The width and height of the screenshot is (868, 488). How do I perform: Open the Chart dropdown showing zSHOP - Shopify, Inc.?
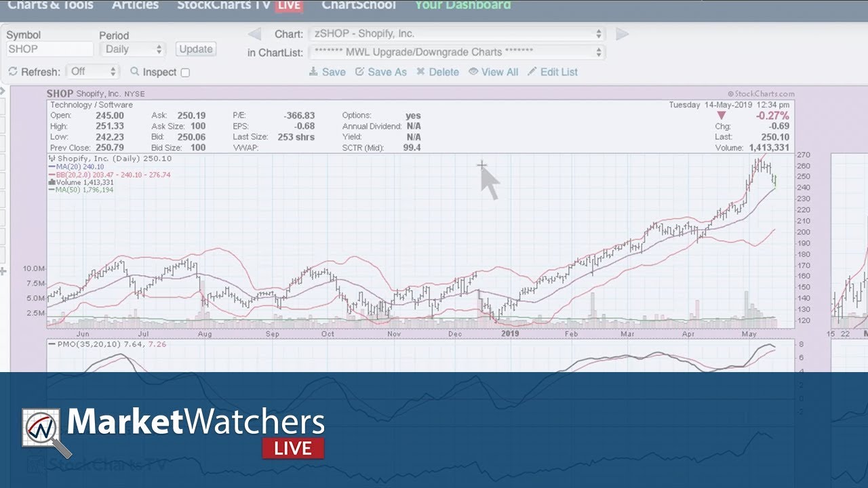pyautogui.click(x=456, y=34)
